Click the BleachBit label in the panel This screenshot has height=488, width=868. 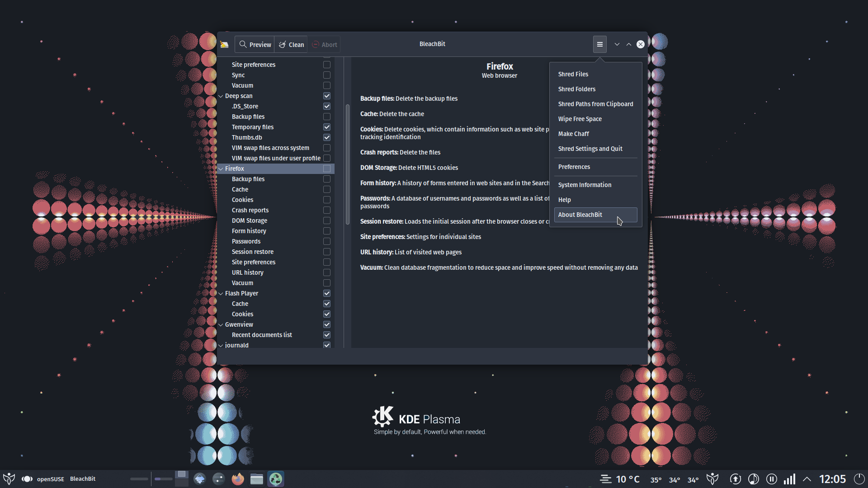pos(83,479)
